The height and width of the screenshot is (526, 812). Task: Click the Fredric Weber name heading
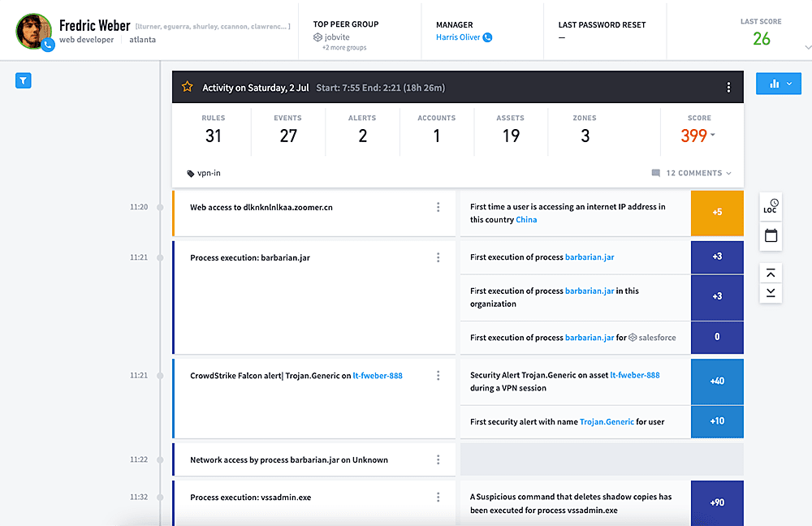click(95, 25)
